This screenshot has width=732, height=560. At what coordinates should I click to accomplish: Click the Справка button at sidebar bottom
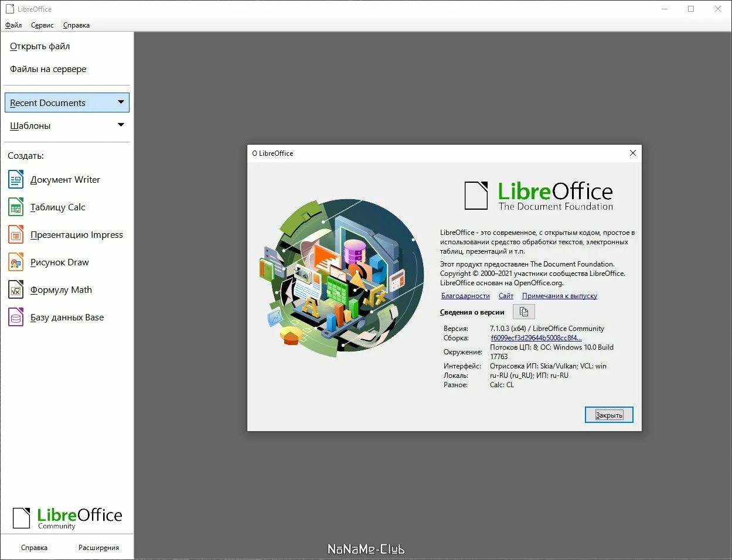click(x=34, y=548)
